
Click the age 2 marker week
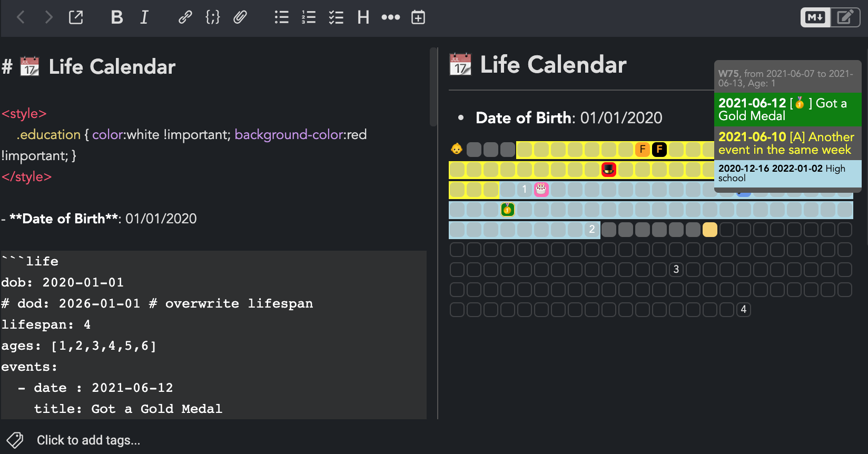coord(592,230)
